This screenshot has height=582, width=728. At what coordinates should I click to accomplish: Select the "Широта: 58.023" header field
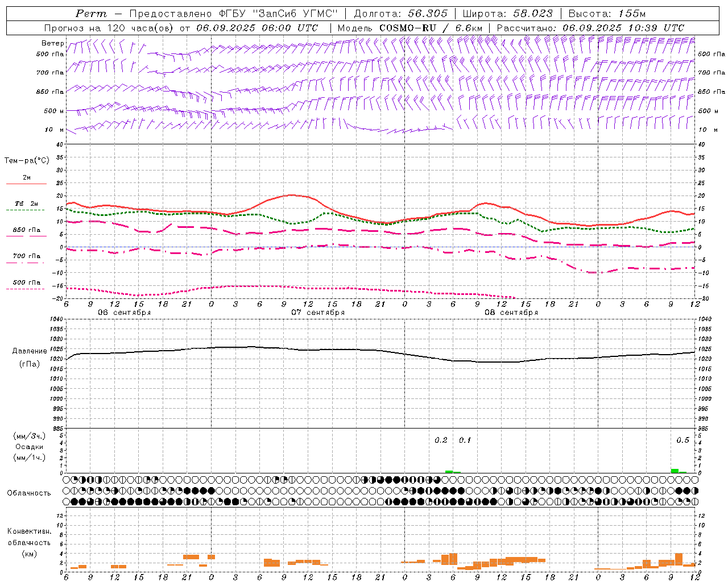click(507, 14)
